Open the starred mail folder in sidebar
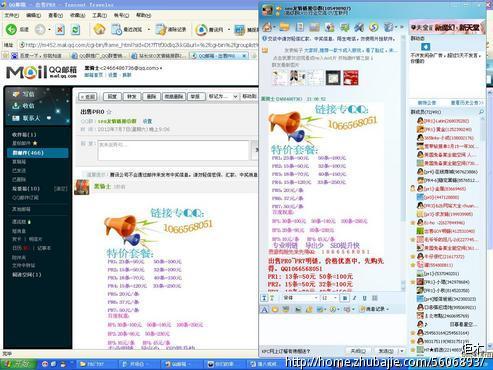 coord(25,143)
